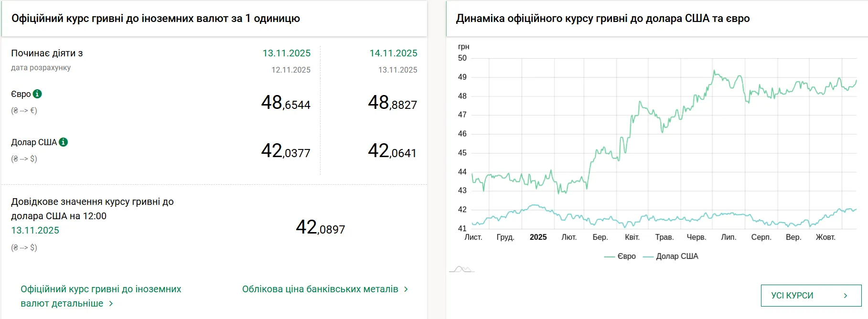Click the info icon beside Долар США

pos(63,142)
